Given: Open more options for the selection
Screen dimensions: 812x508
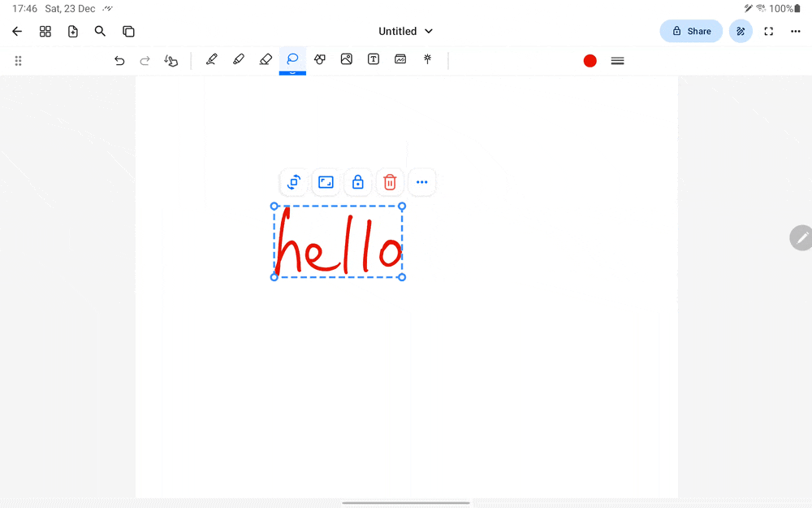Looking at the screenshot, I should (422, 182).
